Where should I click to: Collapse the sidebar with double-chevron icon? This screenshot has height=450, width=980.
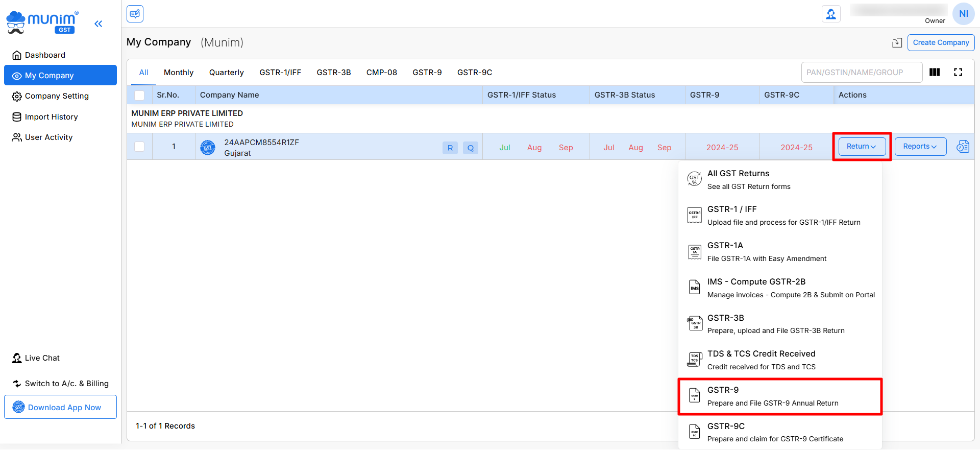tap(99, 23)
